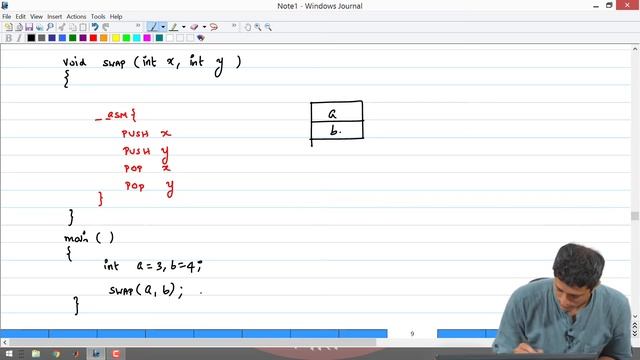This screenshot has width=640, height=360.
Task: Pick the gray ink color
Action: [42, 38]
